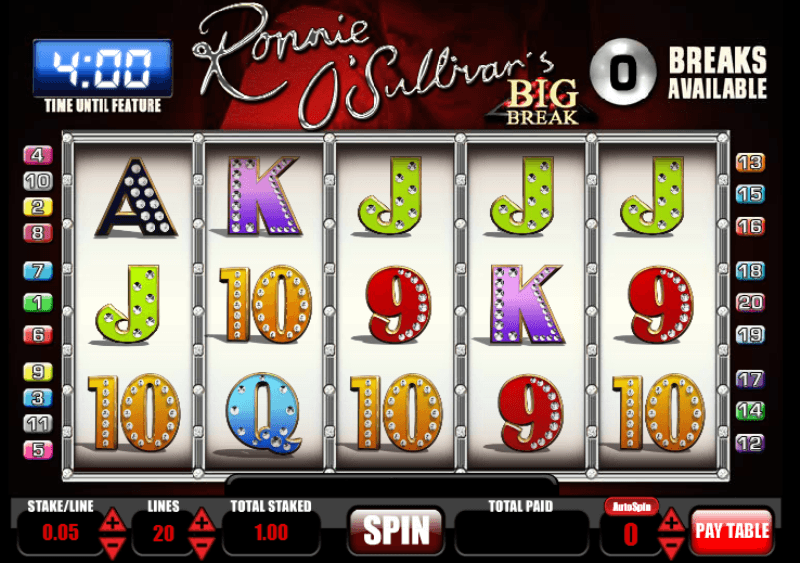Increase the Stake/Line value
Screen dimensions: 800x563
pyautogui.click(x=112, y=522)
